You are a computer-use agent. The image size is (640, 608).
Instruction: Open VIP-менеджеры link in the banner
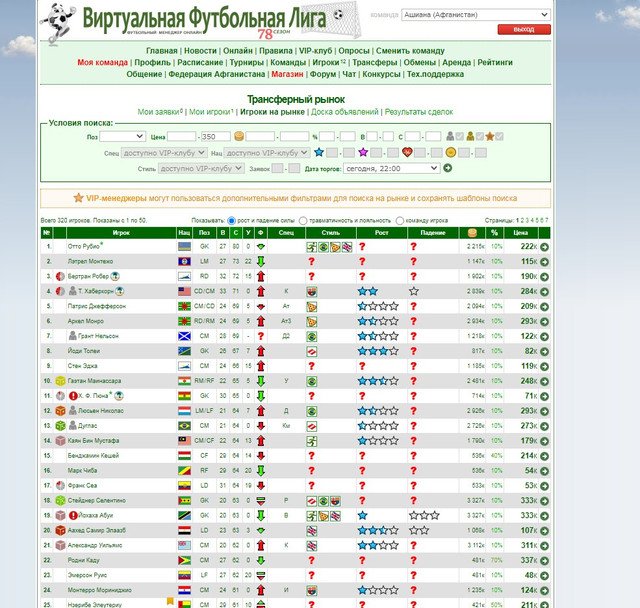(x=116, y=198)
